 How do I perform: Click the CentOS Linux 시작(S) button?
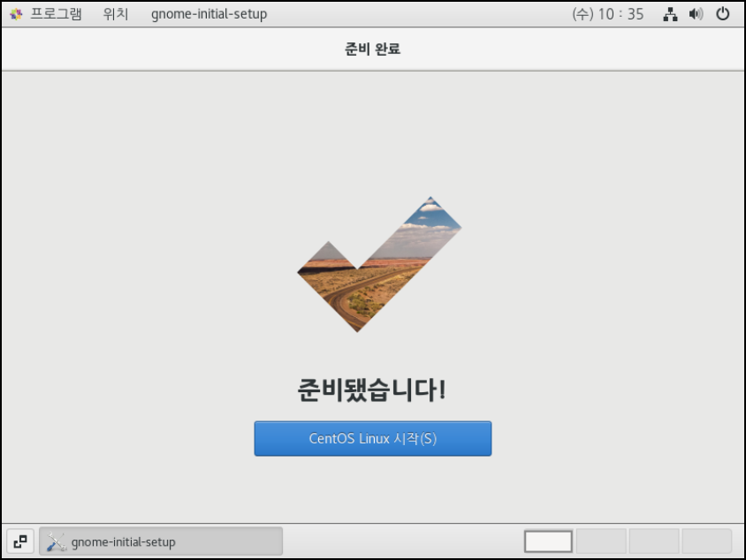coord(372,438)
